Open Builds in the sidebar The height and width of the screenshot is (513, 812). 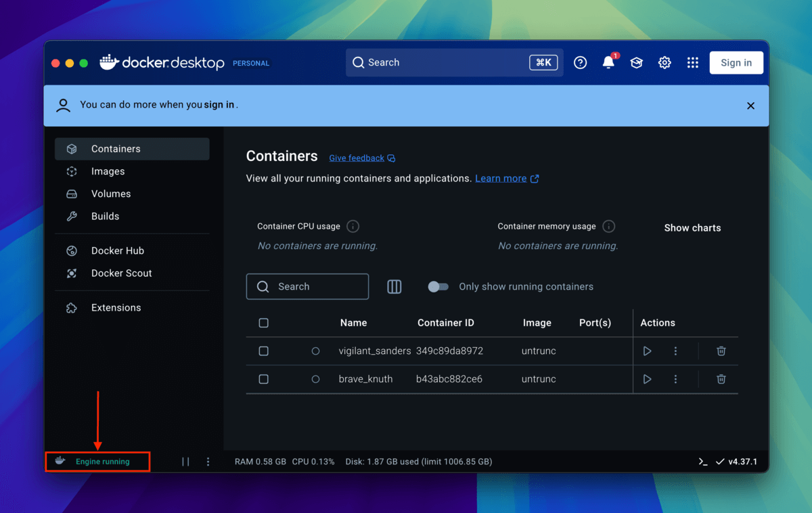pos(132,216)
